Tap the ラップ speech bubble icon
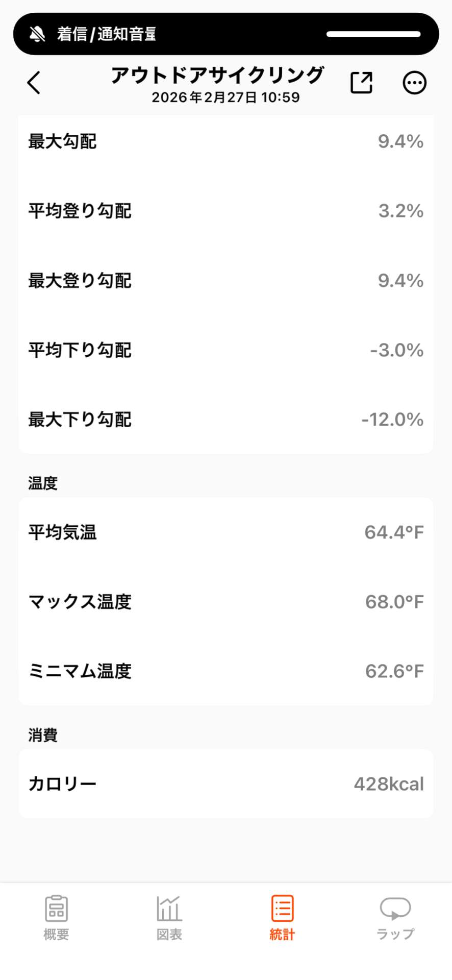Image resolution: width=452 pixels, height=980 pixels. point(395,909)
